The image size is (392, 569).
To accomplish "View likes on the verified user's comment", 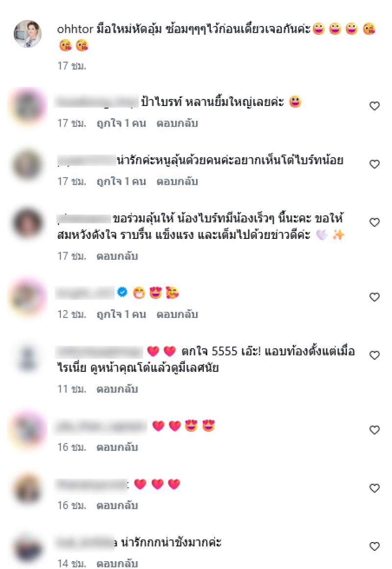I will 121,314.
